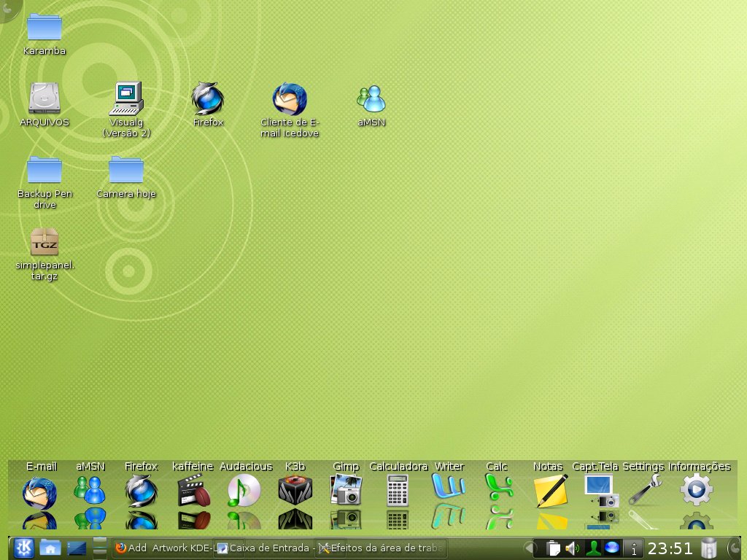747x560 pixels.
Task: Open the Klipper clipboard tray icon
Action: pyautogui.click(x=553, y=548)
